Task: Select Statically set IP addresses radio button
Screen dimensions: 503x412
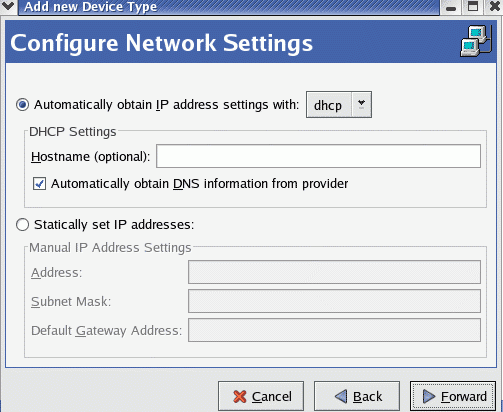Action: (23, 225)
